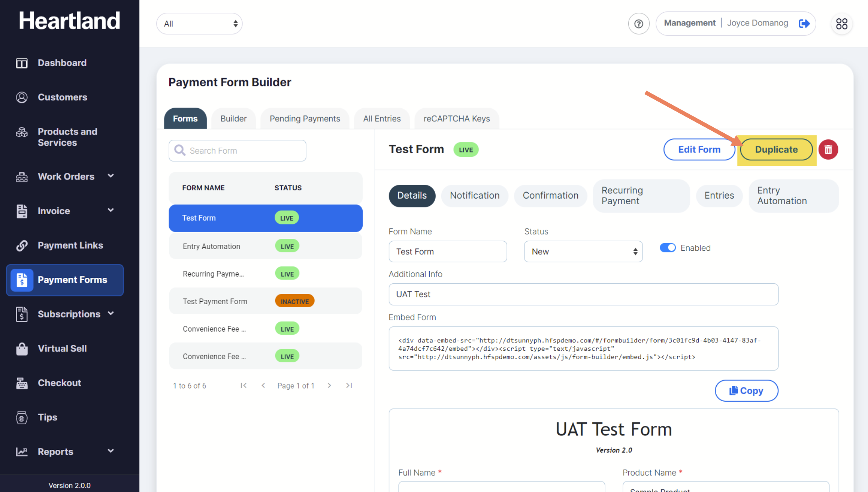
Task: Select the Entry Automation form row
Action: 266,246
